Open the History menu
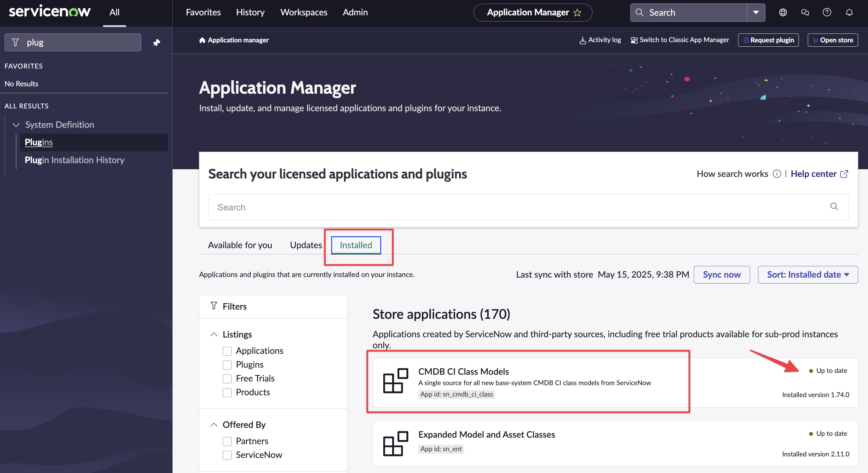Screen dimensions: 868x473 pyautogui.click(x=250, y=13)
